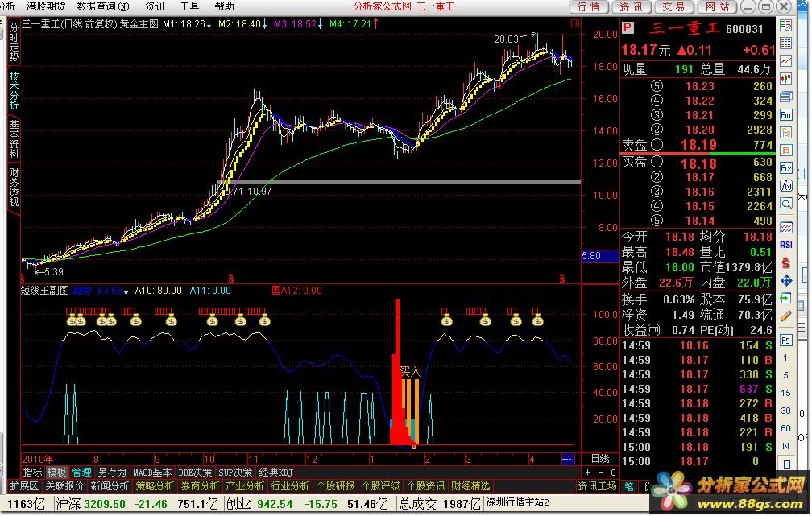This screenshot has height=516, width=812.
Task: Click the plus zoom button beside 资讯工场
Action: pyautogui.click(x=588, y=472)
